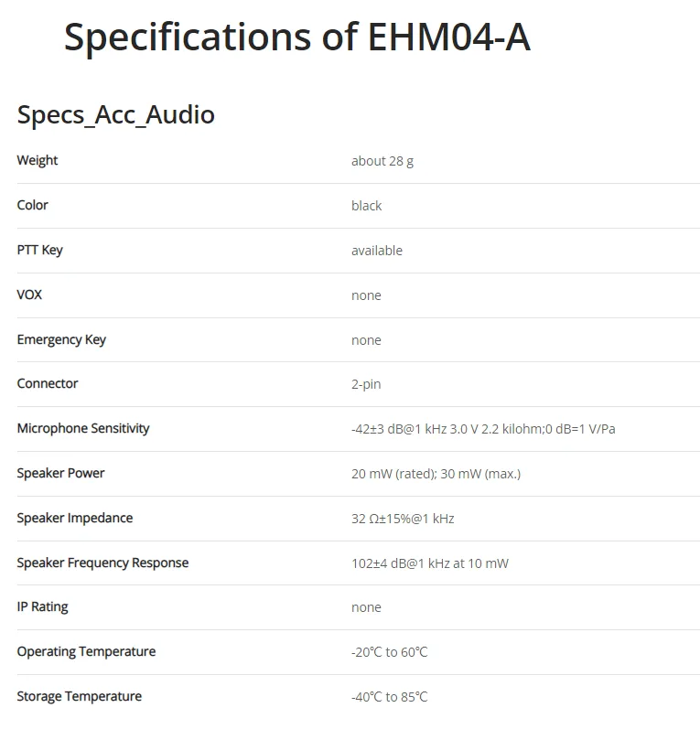Click the Speaker Impedance value text

(403, 519)
